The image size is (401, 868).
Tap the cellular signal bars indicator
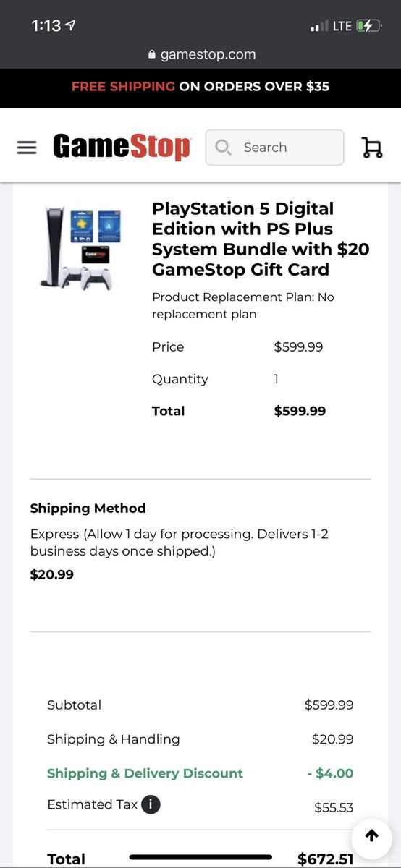(318, 27)
